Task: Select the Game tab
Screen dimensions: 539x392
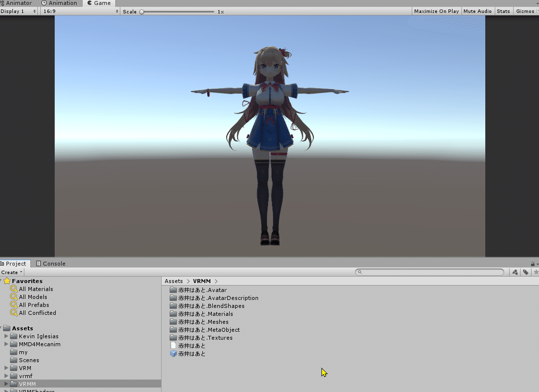Action: coord(99,3)
